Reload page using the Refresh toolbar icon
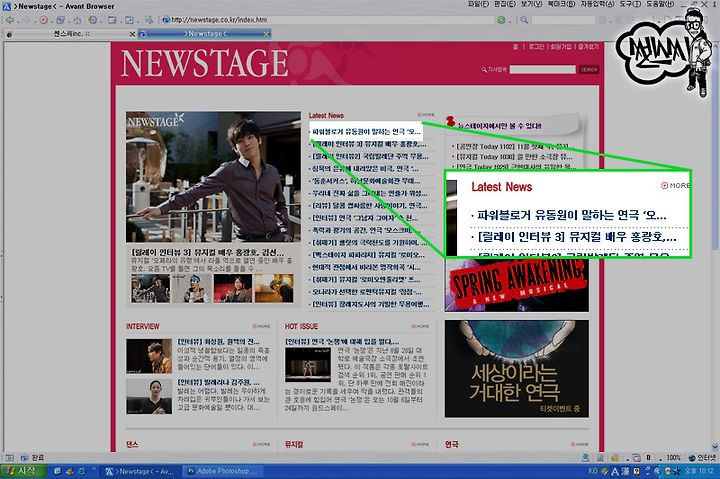 click(60, 20)
